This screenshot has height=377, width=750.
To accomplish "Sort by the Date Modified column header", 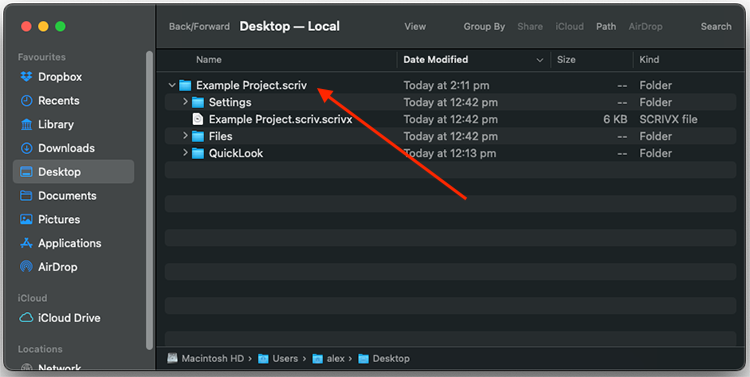I will pos(435,60).
